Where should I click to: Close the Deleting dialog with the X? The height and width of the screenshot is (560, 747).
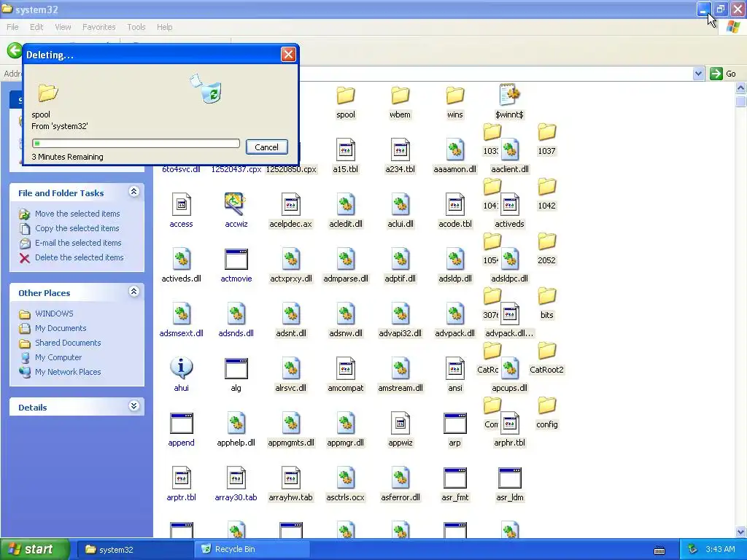[288, 54]
